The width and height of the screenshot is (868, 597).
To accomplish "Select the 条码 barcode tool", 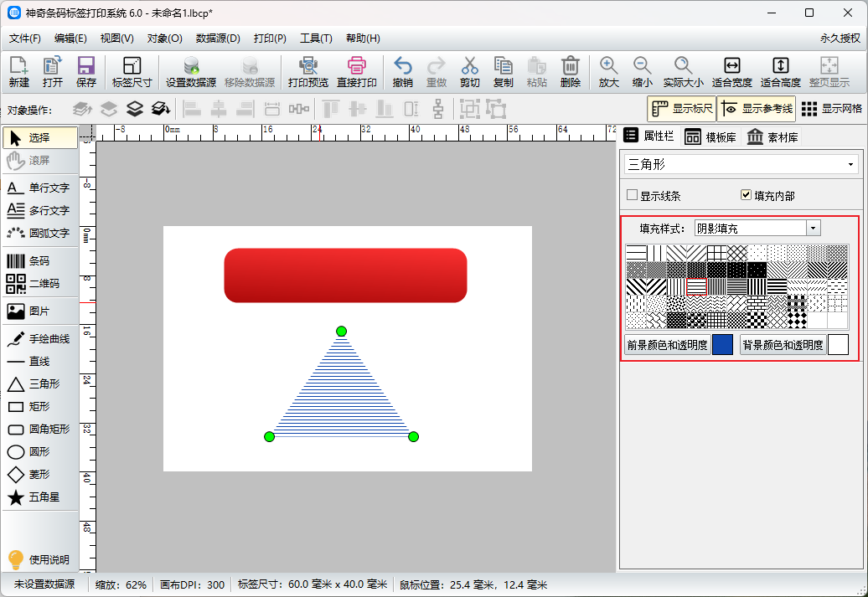I will pyautogui.click(x=39, y=261).
